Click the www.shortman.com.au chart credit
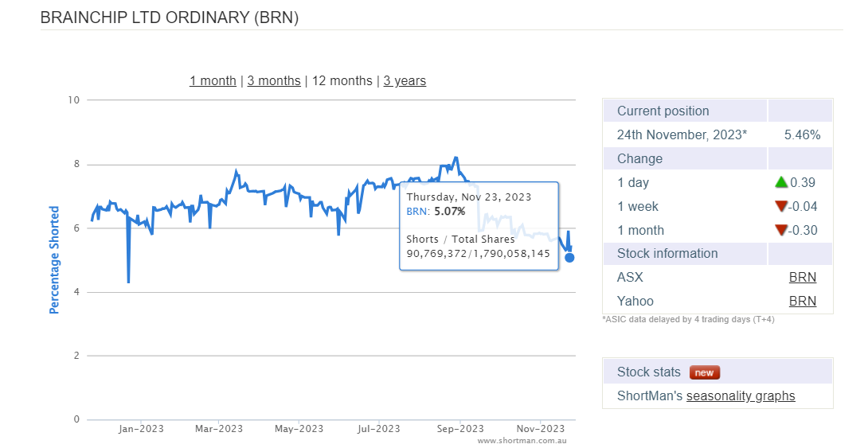 click(522, 440)
